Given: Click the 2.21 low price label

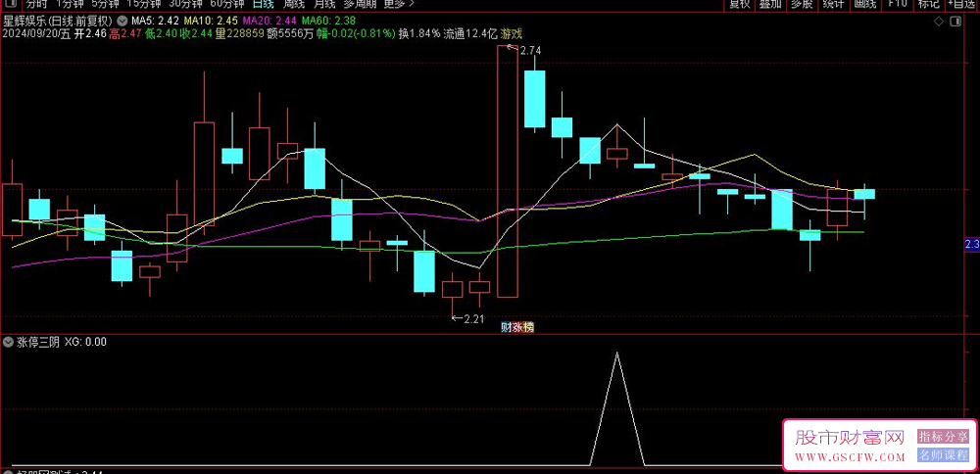Looking at the screenshot, I should point(473,318).
